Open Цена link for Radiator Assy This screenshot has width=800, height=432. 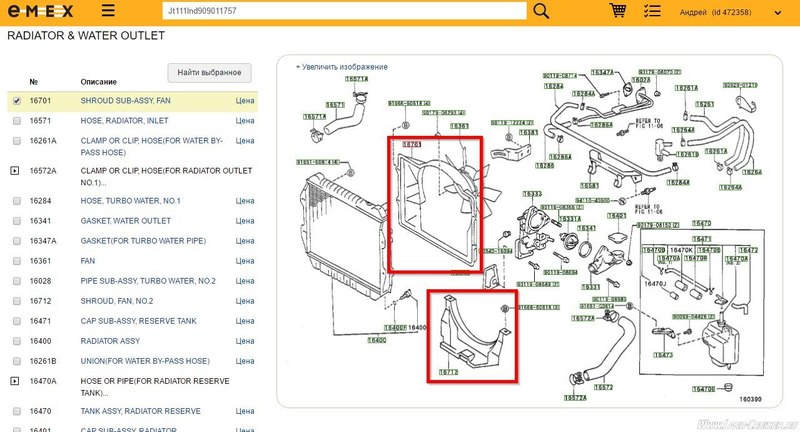pyautogui.click(x=244, y=341)
